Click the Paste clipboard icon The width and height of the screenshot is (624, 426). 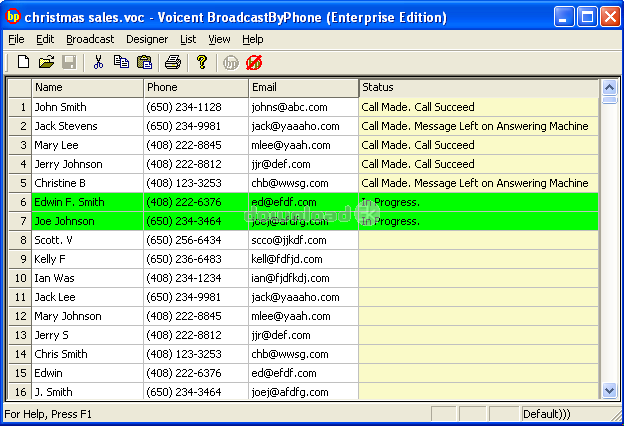(x=144, y=62)
